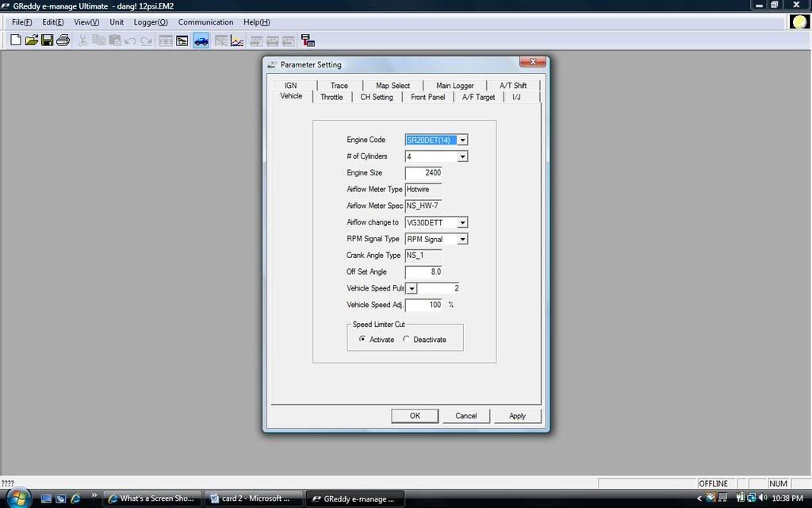Click the Off Set Angle input field
This screenshot has width=812, height=508.
[423, 272]
